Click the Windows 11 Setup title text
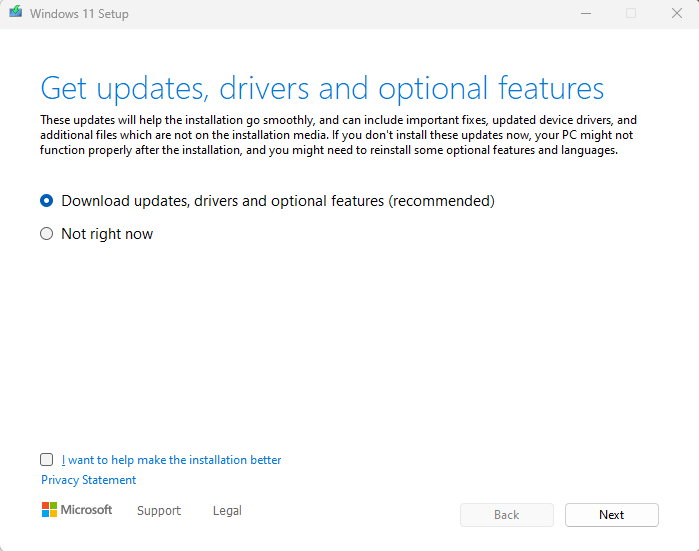The width and height of the screenshot is (699, 551). 79,14
